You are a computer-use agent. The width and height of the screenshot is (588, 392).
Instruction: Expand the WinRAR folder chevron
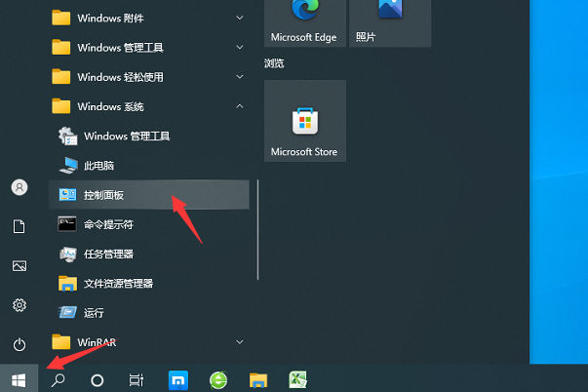pos(240,342)
